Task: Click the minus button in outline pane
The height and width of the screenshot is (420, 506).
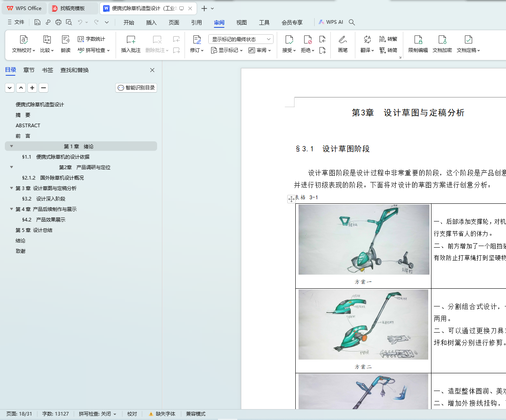Action: click(x=44, y=88)
